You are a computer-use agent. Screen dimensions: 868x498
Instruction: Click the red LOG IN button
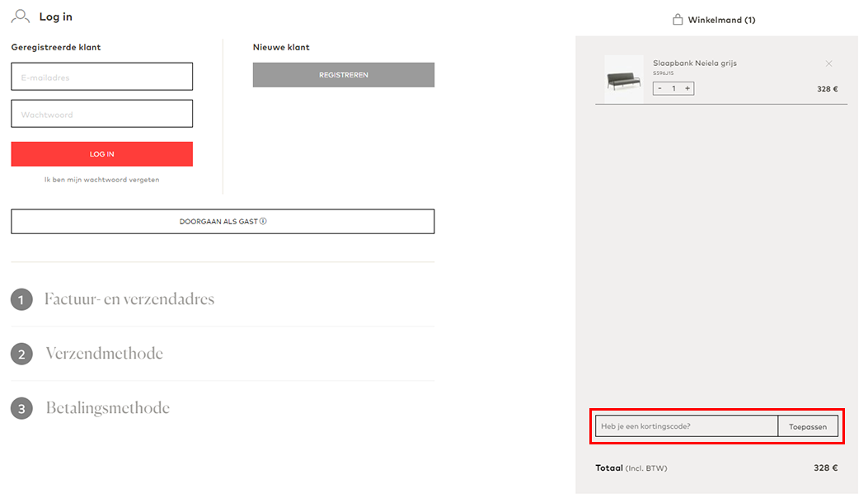click(x=102, y=154)
